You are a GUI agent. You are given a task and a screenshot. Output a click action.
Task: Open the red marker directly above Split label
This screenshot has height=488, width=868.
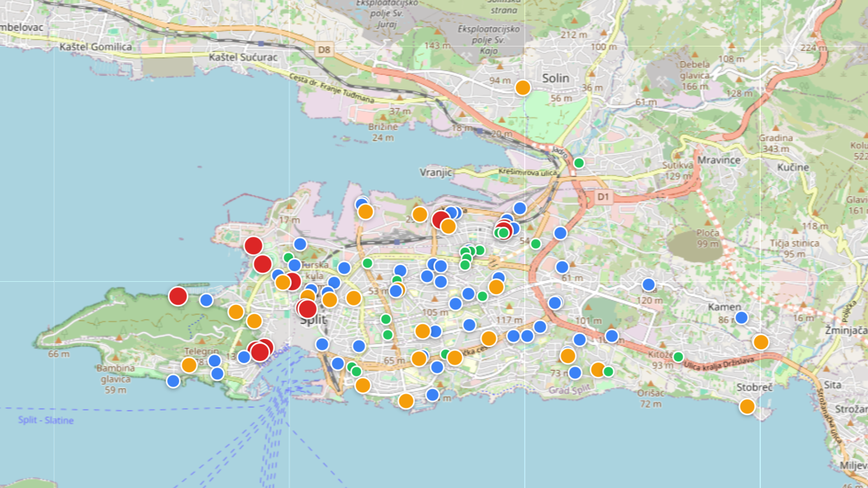click(x=307, y=308)
